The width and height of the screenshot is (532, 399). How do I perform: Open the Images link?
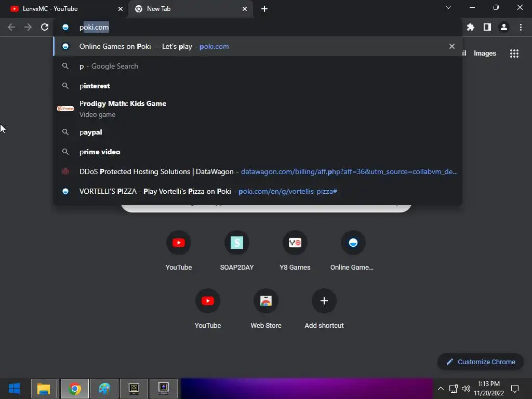485,54
